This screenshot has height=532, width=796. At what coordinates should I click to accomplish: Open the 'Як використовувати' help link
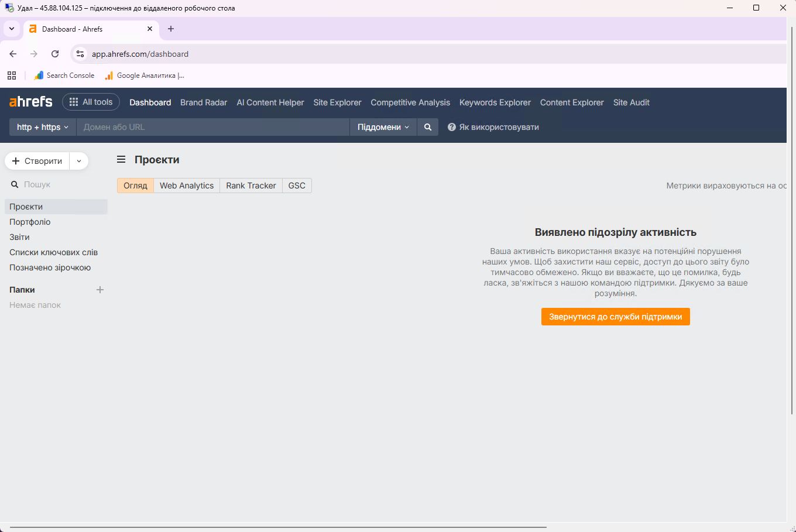pos(493,127)
